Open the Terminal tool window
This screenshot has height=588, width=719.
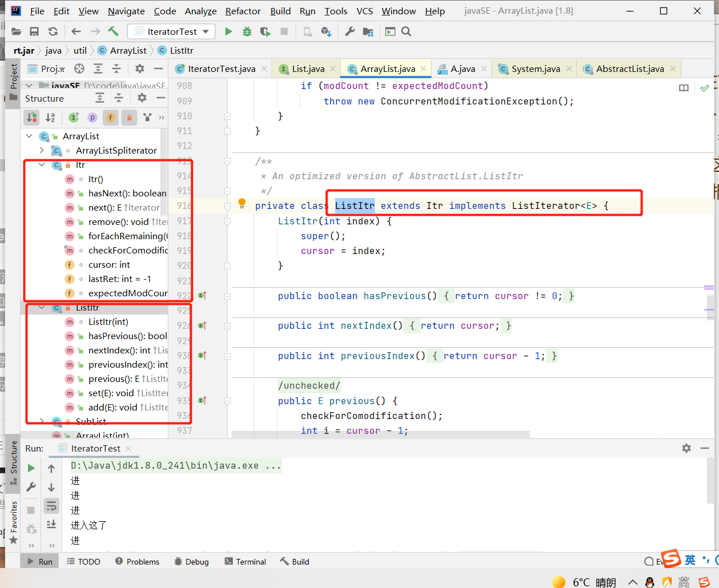pos(245,562)
